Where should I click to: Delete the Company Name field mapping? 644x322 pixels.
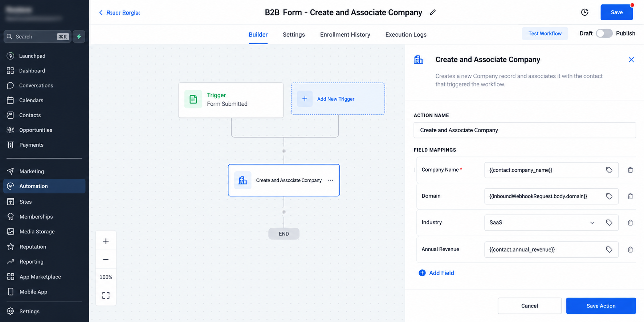tap(630, 170)
